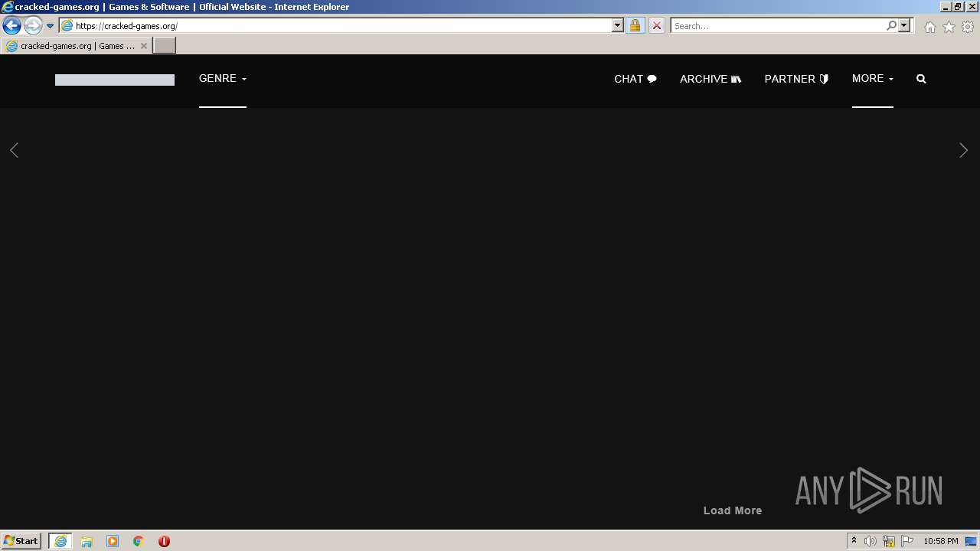
Task: Launch Windows Media Player from taskbar
Action: [x=113, y=541]
